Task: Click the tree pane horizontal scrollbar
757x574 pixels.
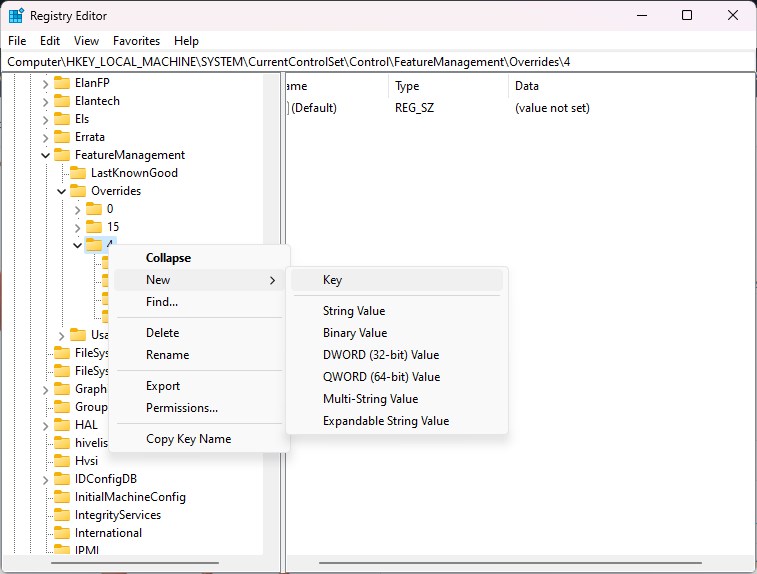Action: tap(135, 562)
